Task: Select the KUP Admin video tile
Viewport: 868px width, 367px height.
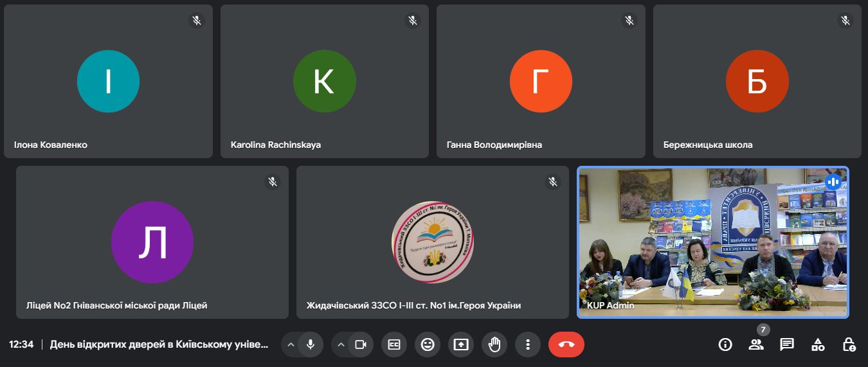Action: 712,242
